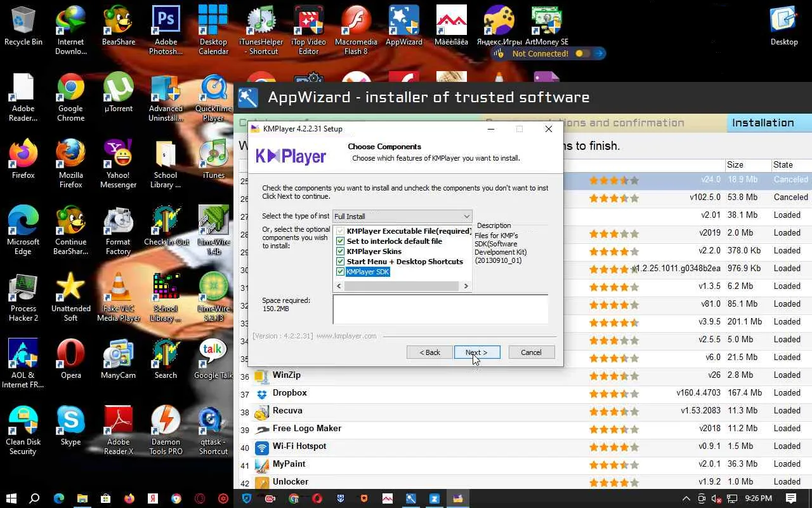Screen dimensions: 812x508
Task: Click the Wi-Fi Hotspot icon in AppWizard list
Action: tap(261, 447)
